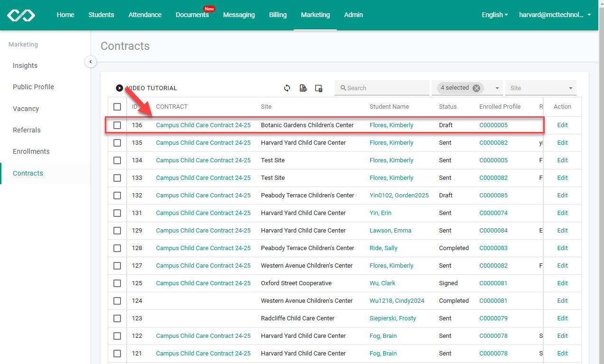The image size is (604, 364).
Task: Open student Lawson, Emma
Action: 390,231
